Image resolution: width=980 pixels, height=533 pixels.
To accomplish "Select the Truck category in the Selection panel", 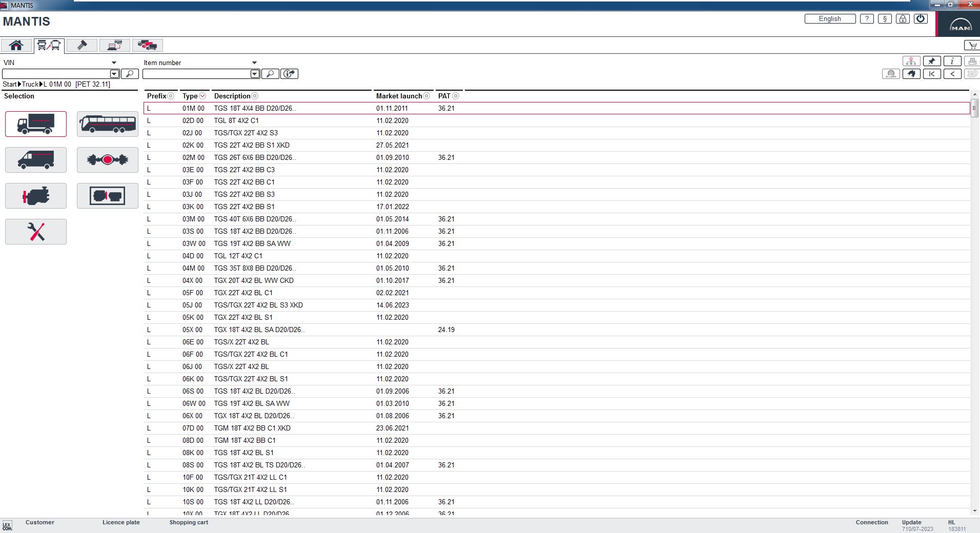I will [35, 124].
